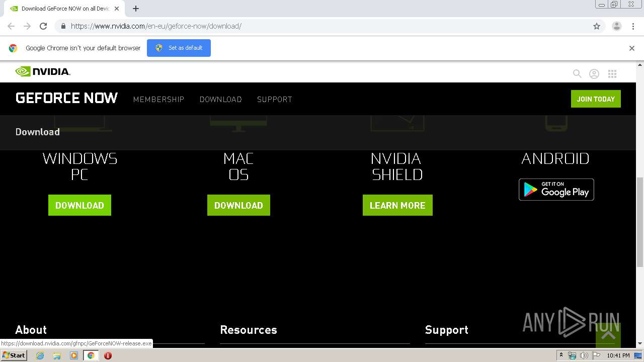Click the Download section label
The height and width of the screenshot is (362, 644).
pos(37,132)
